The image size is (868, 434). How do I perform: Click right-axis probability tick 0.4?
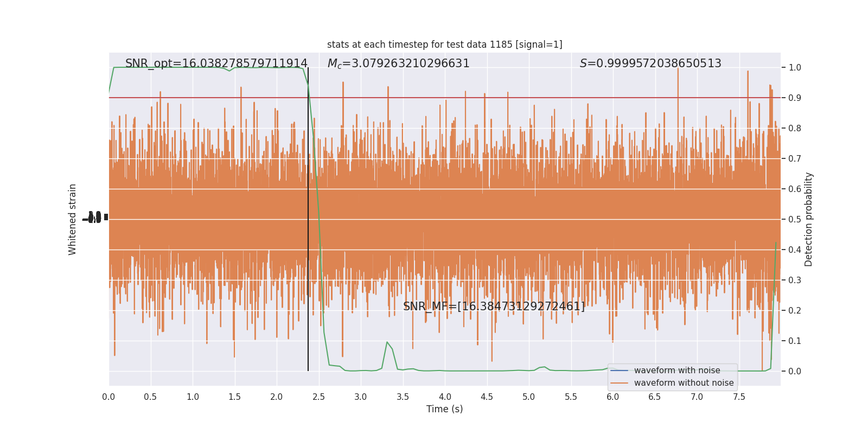click(795, 250)
